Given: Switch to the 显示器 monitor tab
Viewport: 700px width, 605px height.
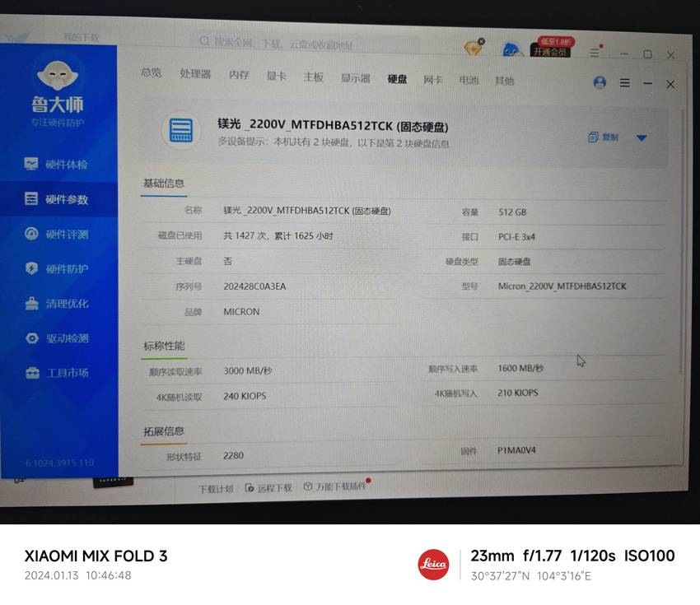Looking at the screenshot, I should (x=356, y=78).
